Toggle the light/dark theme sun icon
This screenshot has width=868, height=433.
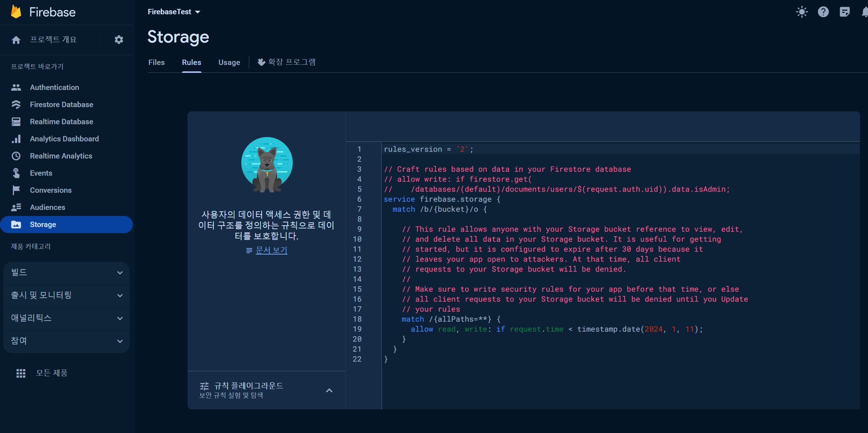pos(802,12)
